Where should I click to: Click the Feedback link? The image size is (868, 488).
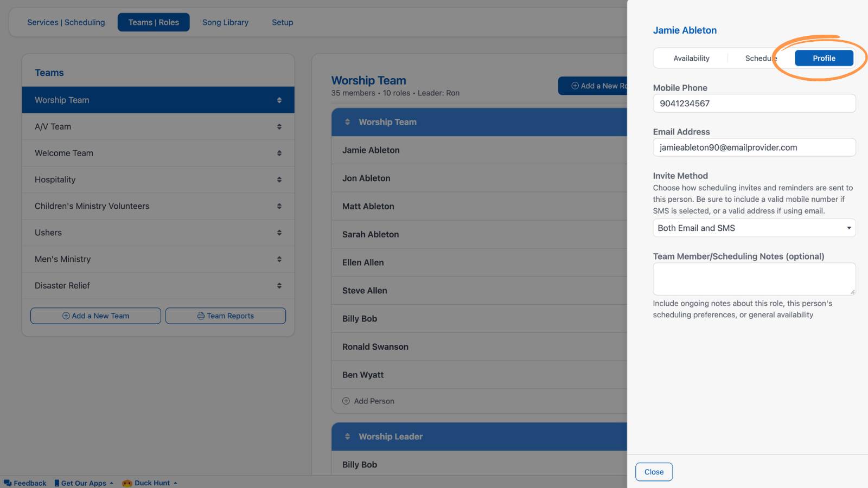tap(25, 483)
